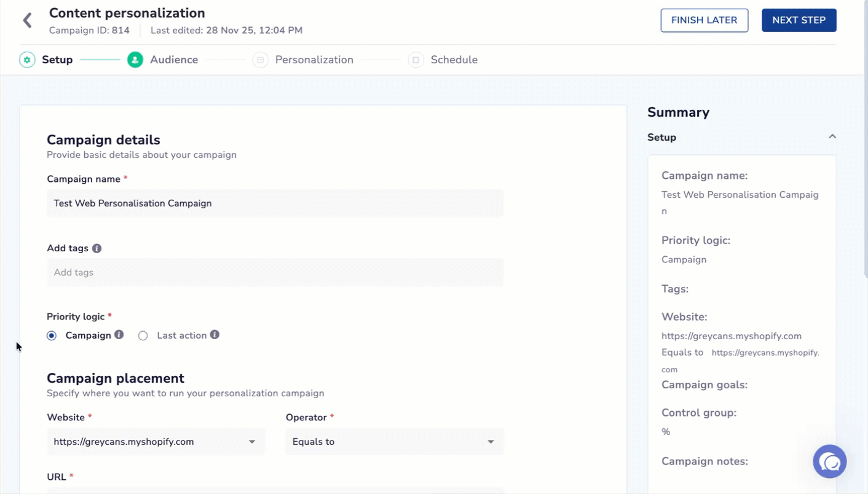The width and height of the screenshot is (868, 494).
Task: Click the Add tags input field
Action: [275, 272]
